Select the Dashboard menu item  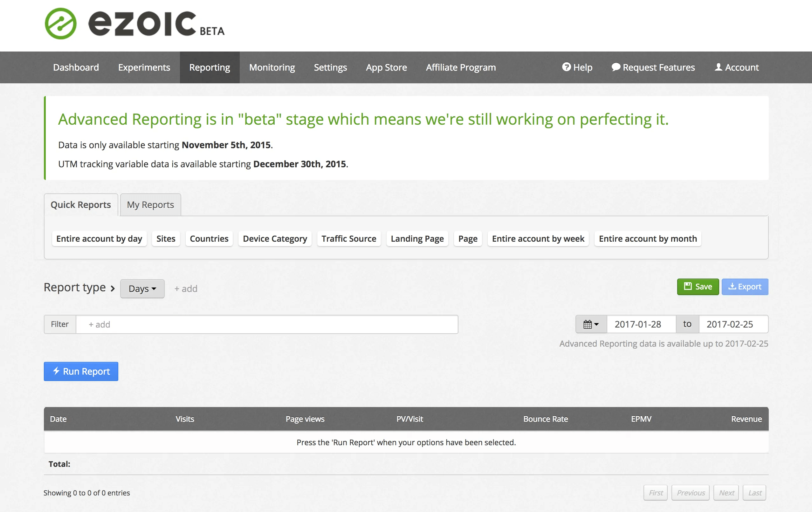coord(76,67)
